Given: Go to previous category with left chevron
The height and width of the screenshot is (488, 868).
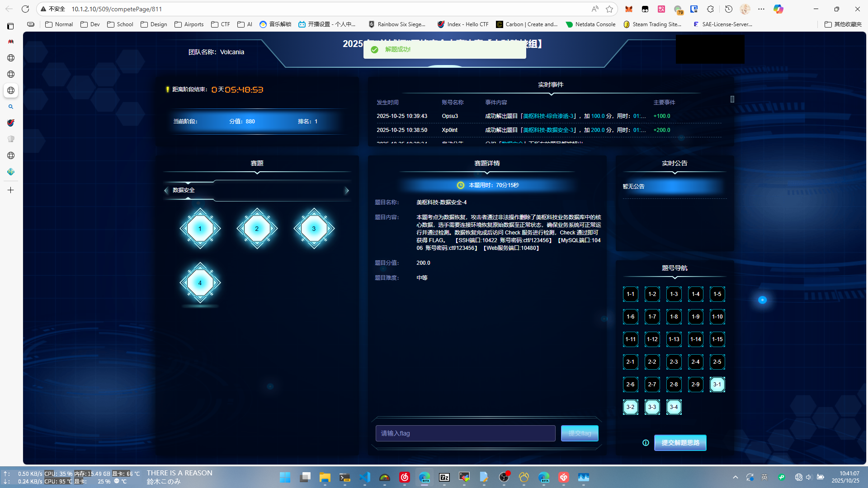Looking at the screenshot, I should [x=166, y=191].
